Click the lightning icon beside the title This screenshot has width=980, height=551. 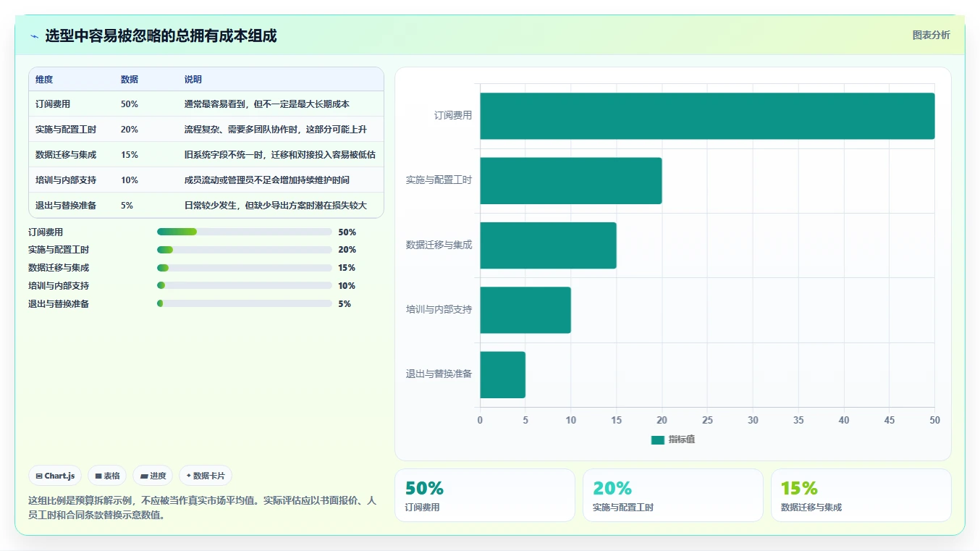pos(34,36)
